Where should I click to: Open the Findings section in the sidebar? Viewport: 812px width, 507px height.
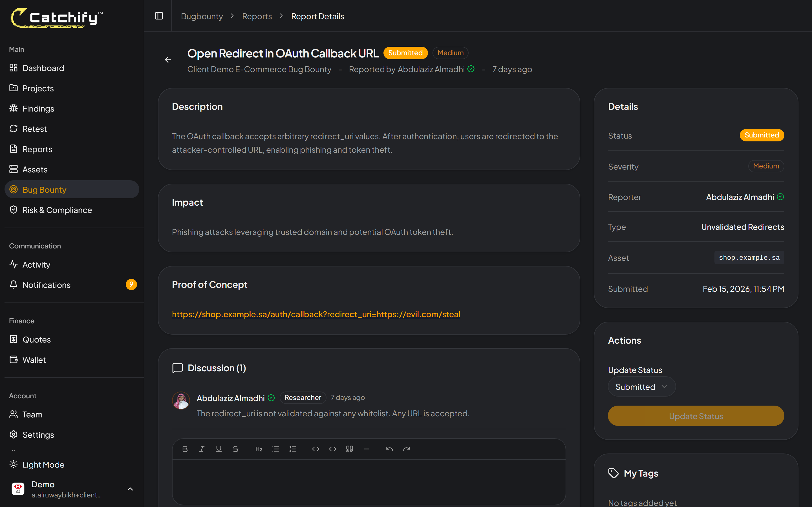[38, 108]
